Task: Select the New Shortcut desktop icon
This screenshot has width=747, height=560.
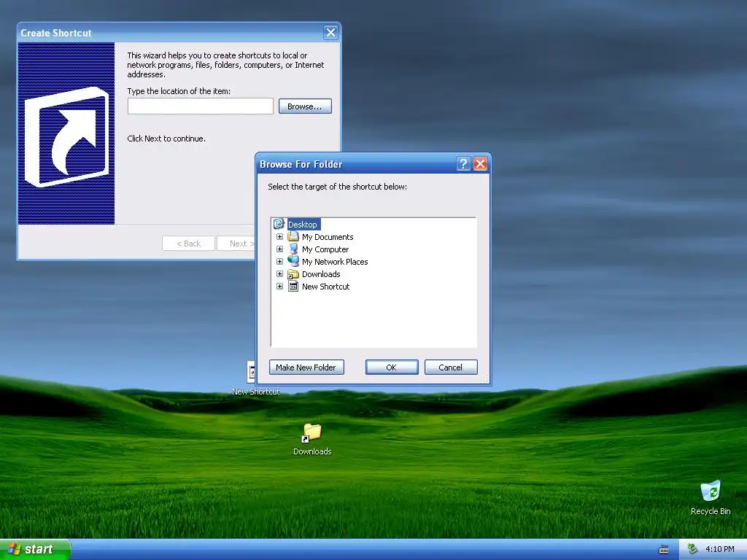Action: point(251,379)
